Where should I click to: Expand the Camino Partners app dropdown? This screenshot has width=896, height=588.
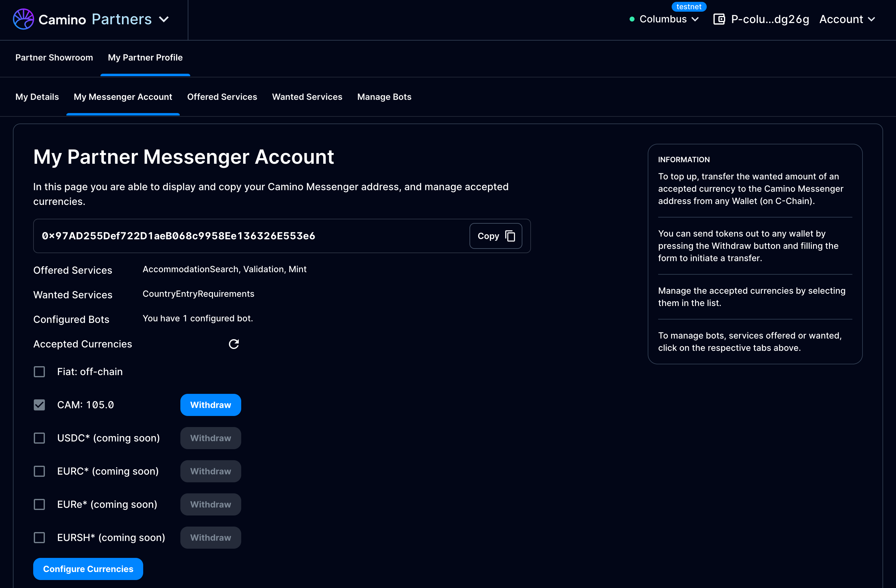pos(164,19)
